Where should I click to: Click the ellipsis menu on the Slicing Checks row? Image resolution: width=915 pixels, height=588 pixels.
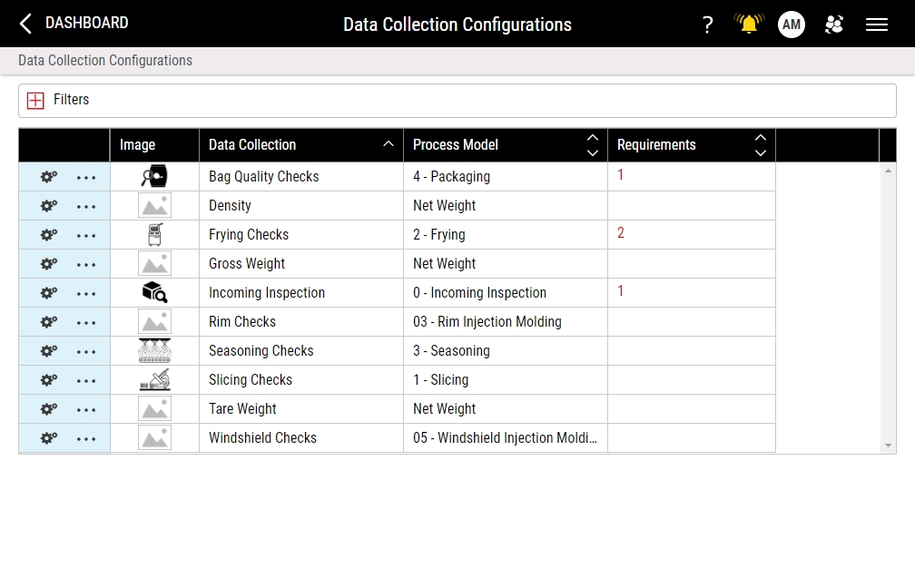click(86, 380)
